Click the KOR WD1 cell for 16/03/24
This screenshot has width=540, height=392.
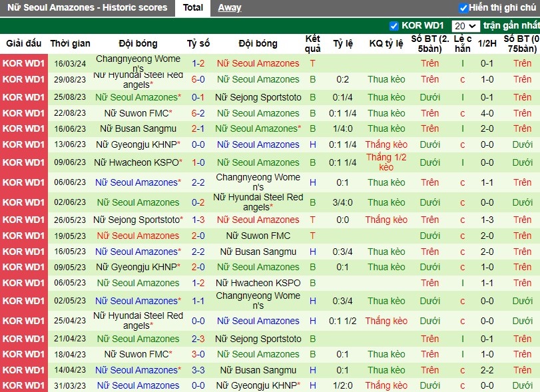[x=23, y=63]
